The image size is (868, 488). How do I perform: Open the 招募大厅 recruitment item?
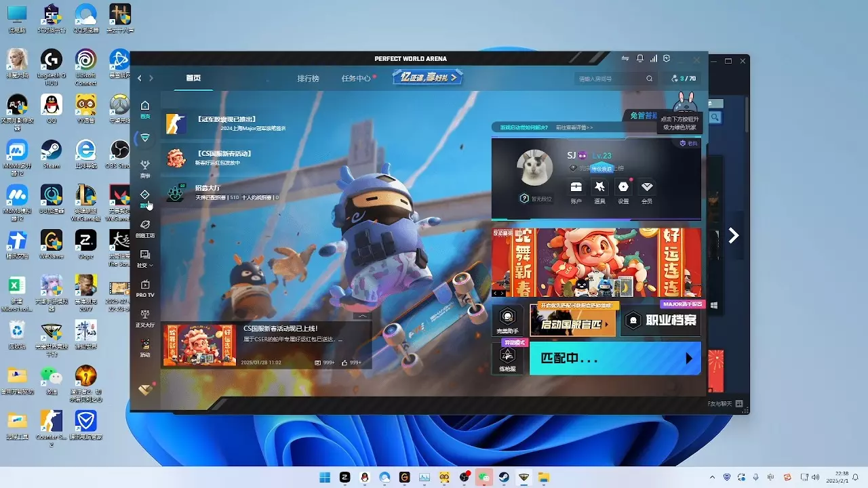[x=222, y=192]
